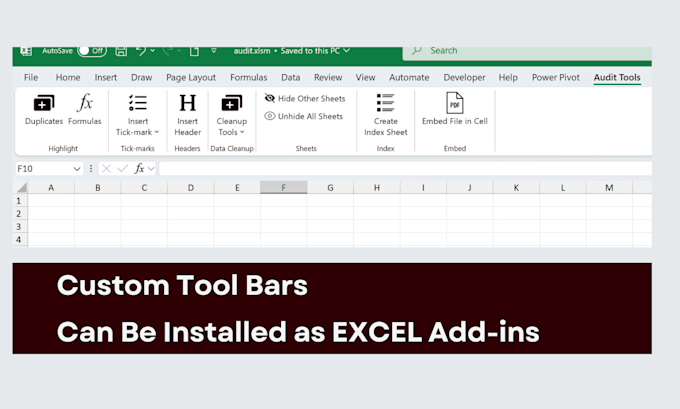Expand the Name Box dropdown arrow

(x=77, y=169)
